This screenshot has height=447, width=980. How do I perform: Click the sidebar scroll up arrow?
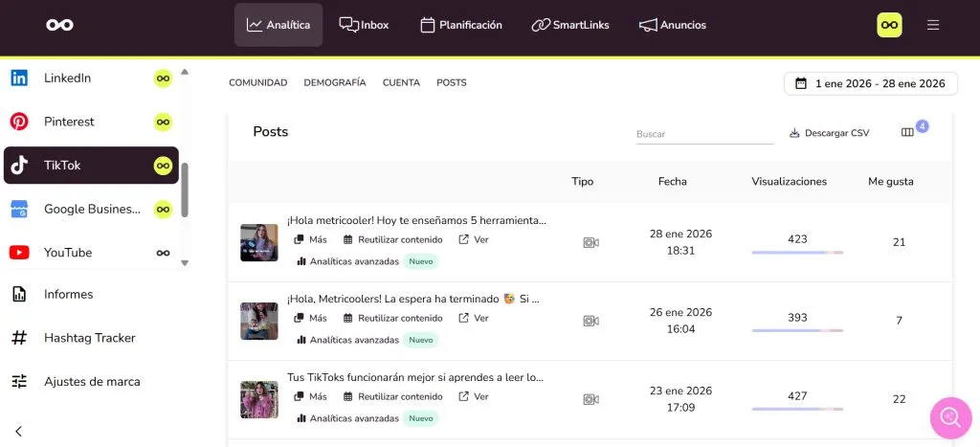pyautogui.click(x=185, y=72)
